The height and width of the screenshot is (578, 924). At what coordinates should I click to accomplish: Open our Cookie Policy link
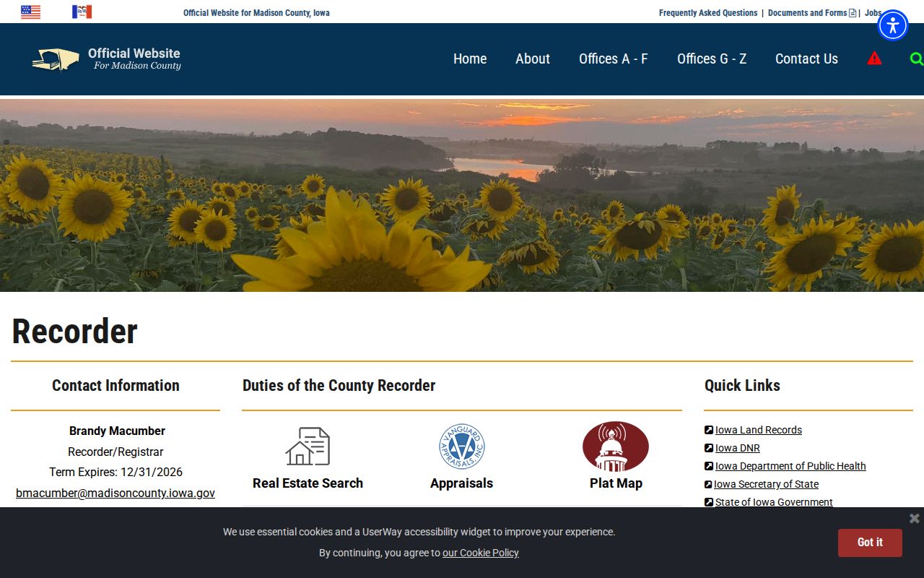[481, 553]
